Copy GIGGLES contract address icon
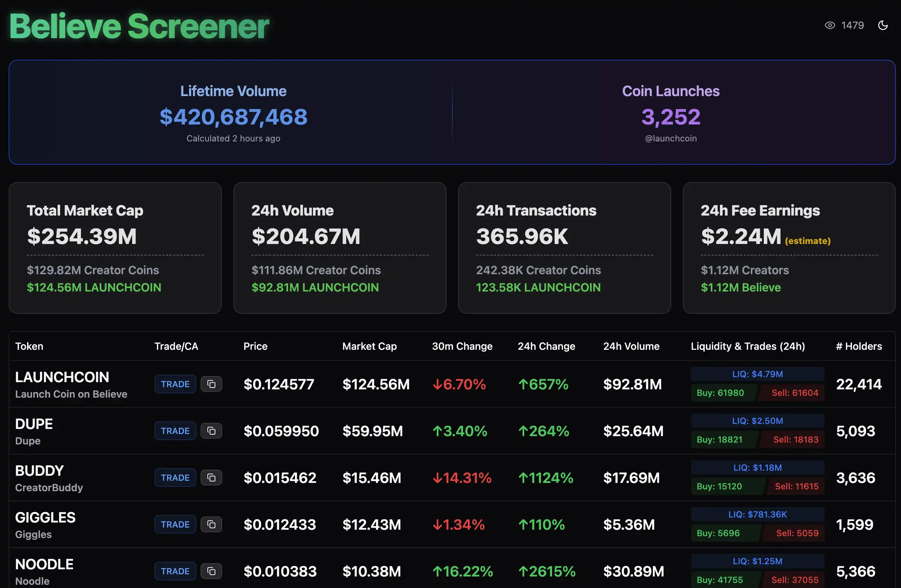The width and height of the screenshot is (901, 588). pos(211,524)
